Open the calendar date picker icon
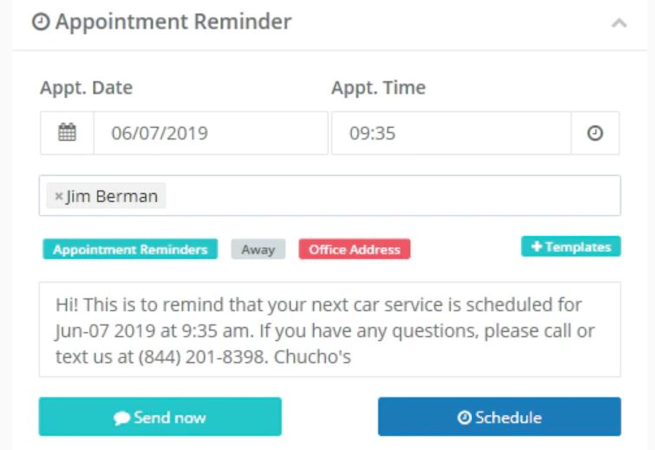This screenshot has height=450, width=655. point(67,133)
